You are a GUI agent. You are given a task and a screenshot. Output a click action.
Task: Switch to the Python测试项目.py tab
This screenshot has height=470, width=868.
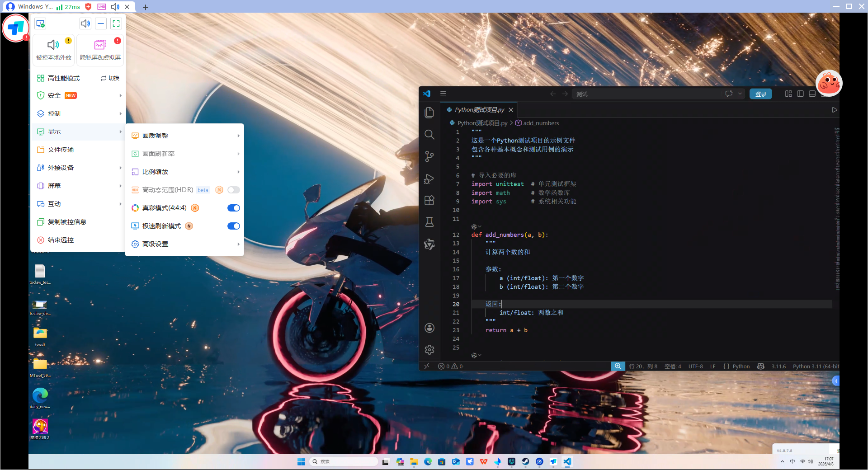(x=479, y=110)
